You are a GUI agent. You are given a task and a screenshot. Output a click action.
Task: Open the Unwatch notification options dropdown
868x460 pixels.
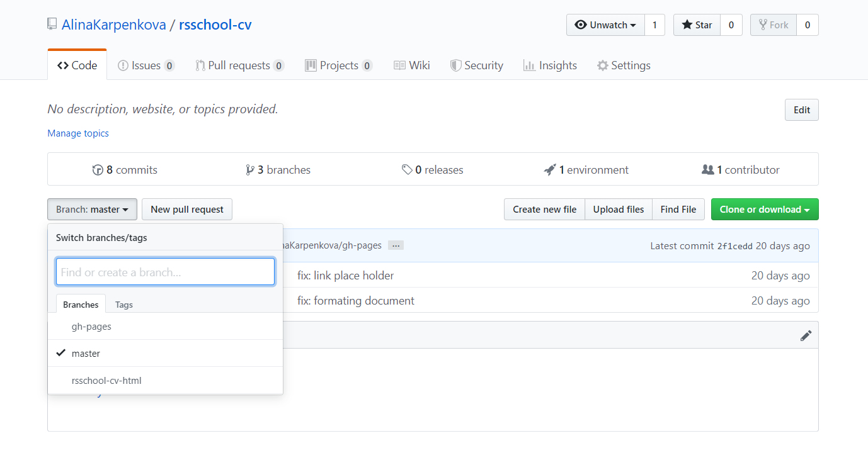tap(605, 25)
